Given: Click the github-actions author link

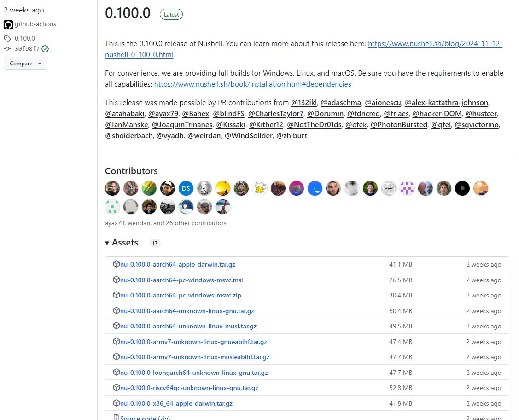Looking at the screenshot, I should [35, 24].
